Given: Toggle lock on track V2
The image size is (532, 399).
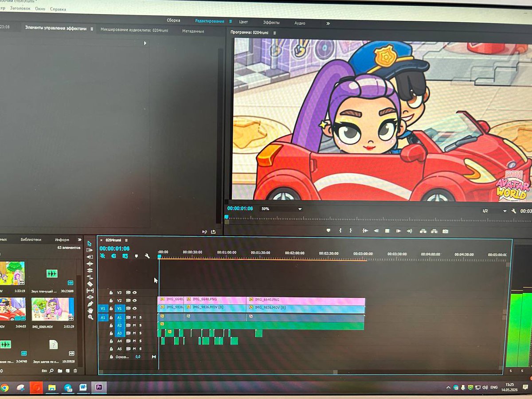Looking at the screenshot, I should click(x=111, y=301).
